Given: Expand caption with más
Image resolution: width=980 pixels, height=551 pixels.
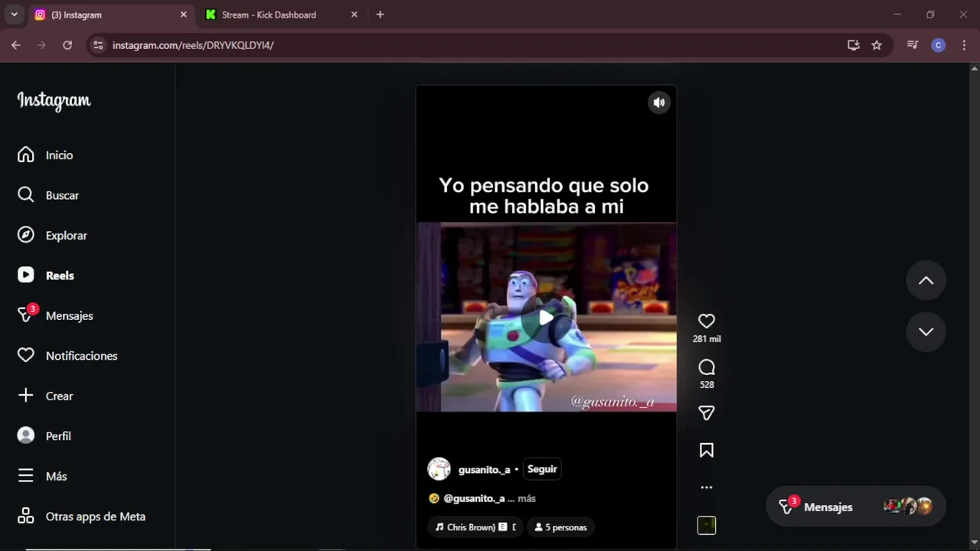Looking at the screenshot, I should tap(527, 498).
